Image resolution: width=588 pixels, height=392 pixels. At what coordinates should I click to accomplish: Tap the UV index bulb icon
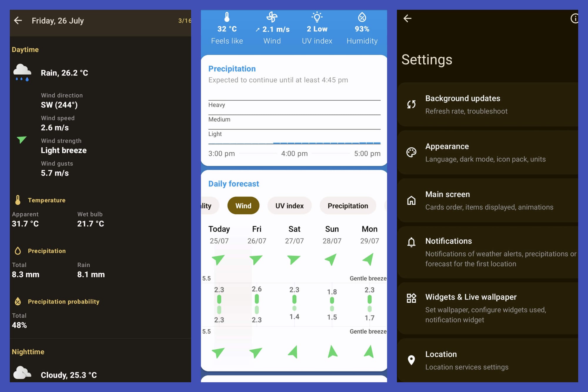tap(317, 17)
